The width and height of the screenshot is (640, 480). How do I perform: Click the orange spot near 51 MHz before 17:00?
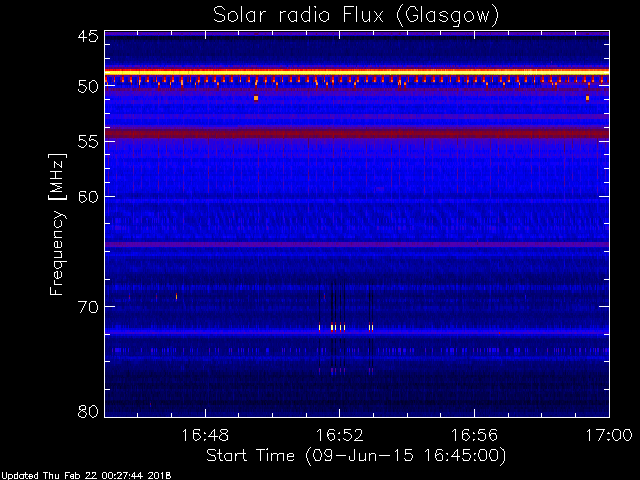(x=587, y=98)
